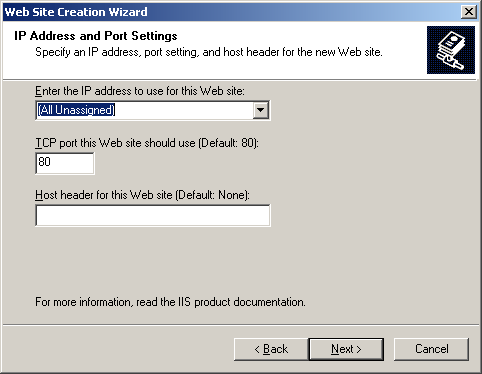Click the 'Host header for this Web site' label
This screenshot has width=482, height=374.
(x=142, y=195)
